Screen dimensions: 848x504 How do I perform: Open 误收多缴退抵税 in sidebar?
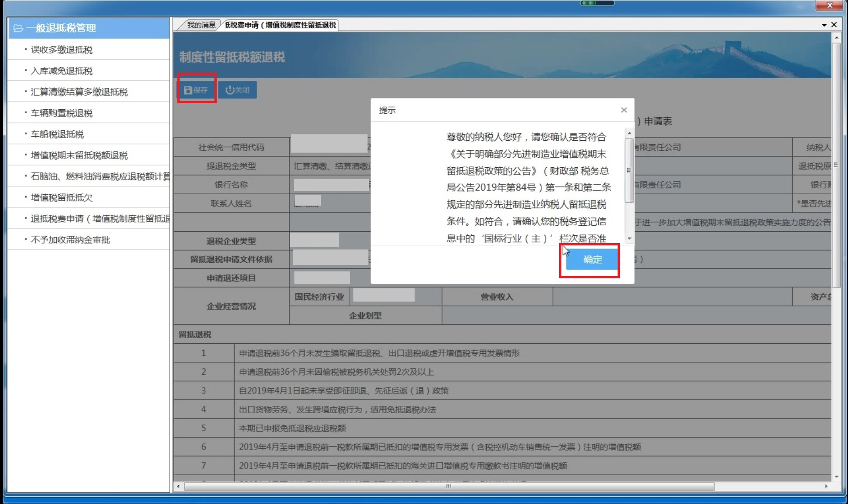(x=62, y=50)
